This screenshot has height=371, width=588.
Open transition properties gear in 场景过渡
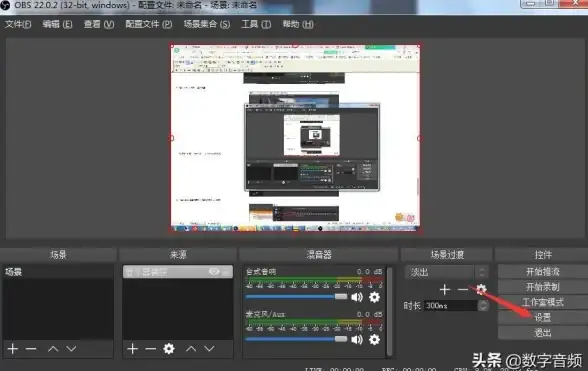481,289
